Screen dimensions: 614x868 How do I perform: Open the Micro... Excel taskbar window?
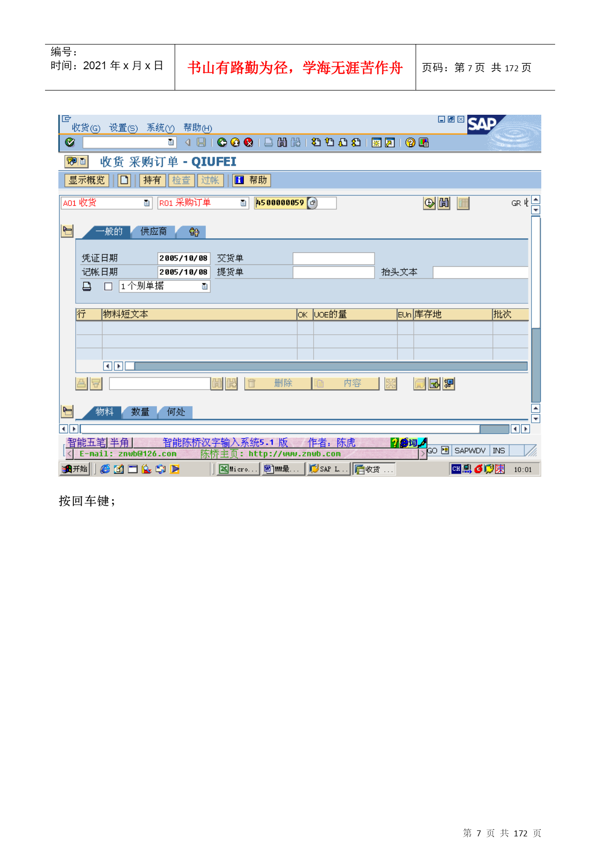point(238,469)
